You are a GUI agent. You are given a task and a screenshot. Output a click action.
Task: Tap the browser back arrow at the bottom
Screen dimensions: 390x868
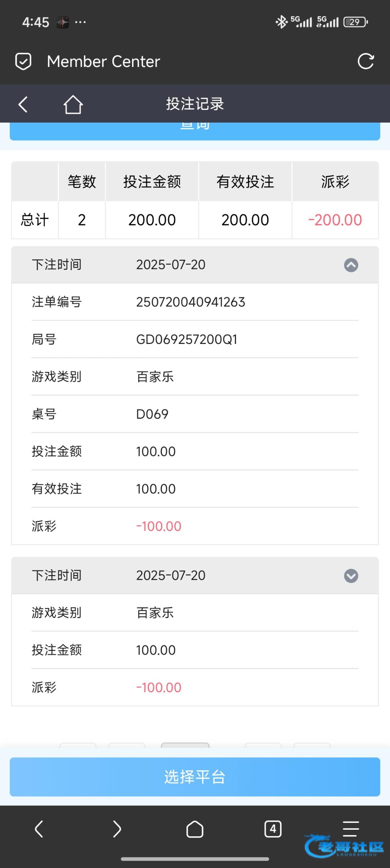(39, 829)
